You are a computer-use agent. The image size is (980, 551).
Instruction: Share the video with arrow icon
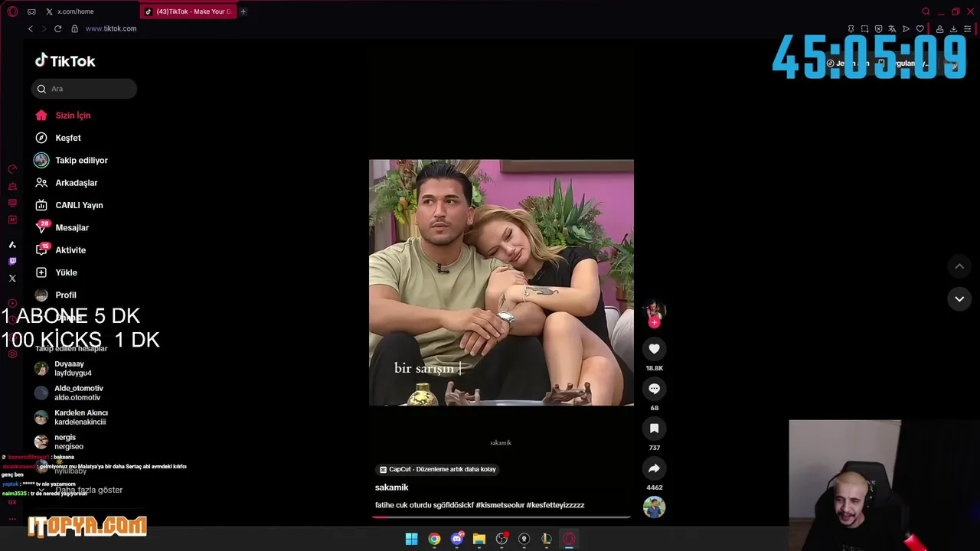click(x=654, y=468)
